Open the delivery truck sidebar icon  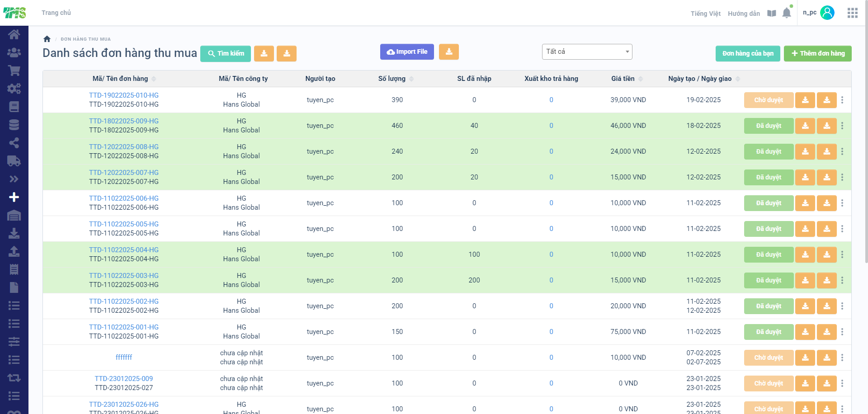(x=14, y=161)
